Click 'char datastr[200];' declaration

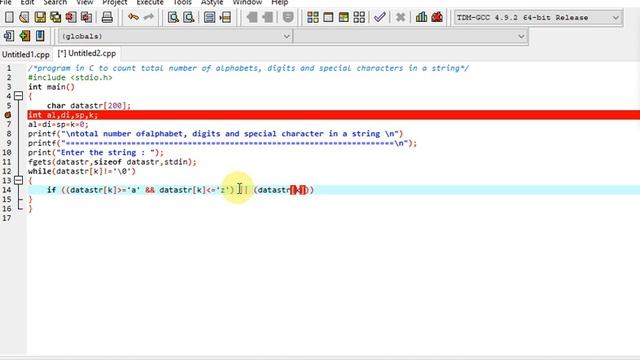click(x=89, y=106)
